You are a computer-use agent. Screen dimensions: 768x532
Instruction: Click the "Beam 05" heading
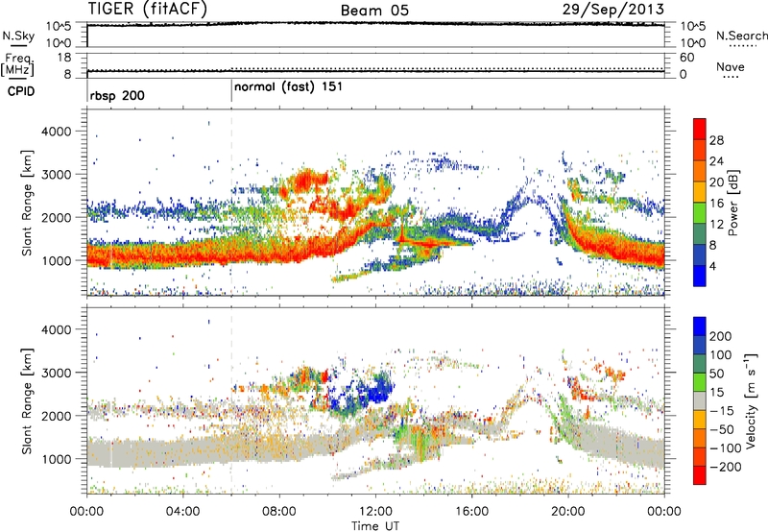coord(374,11)
